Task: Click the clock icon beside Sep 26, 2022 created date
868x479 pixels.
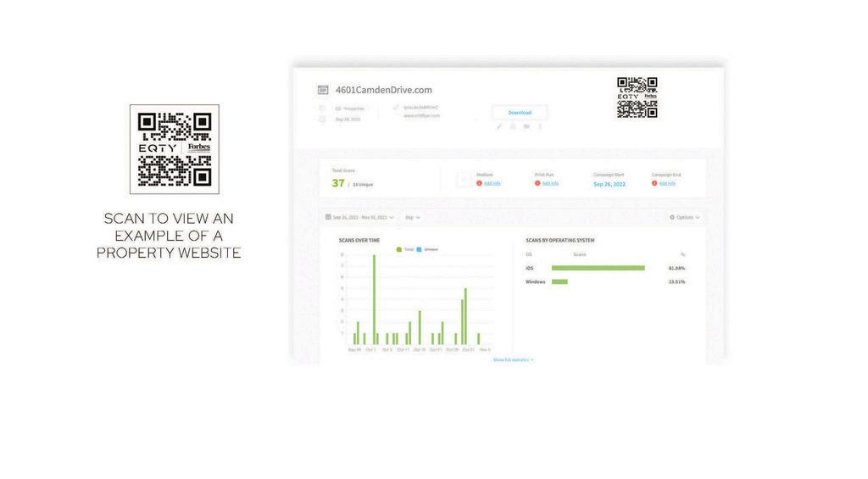Action: tap(322, 119)
